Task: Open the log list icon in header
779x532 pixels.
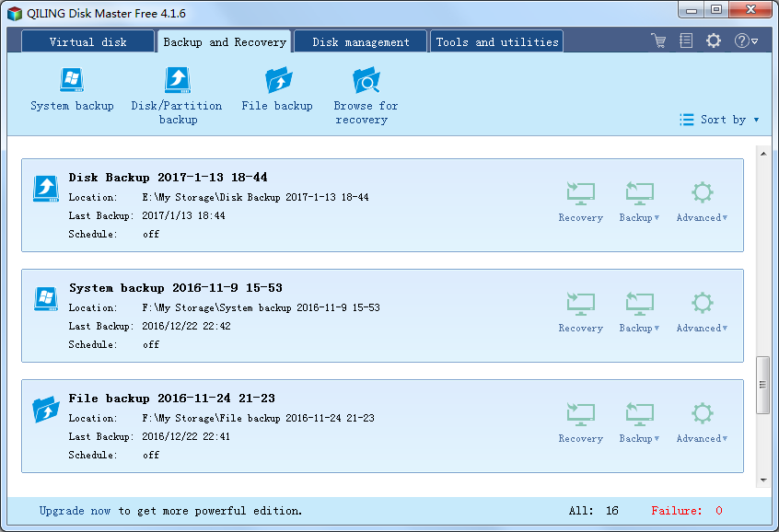Action: [686, 40]
